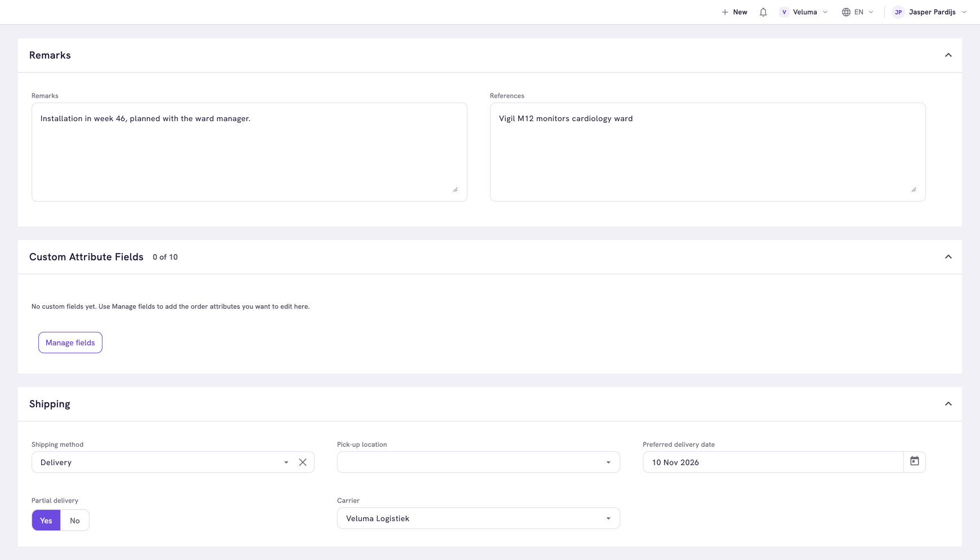Screen dimensions: 980x560
Task: Click the plus New button
Action: coord(734,12)
